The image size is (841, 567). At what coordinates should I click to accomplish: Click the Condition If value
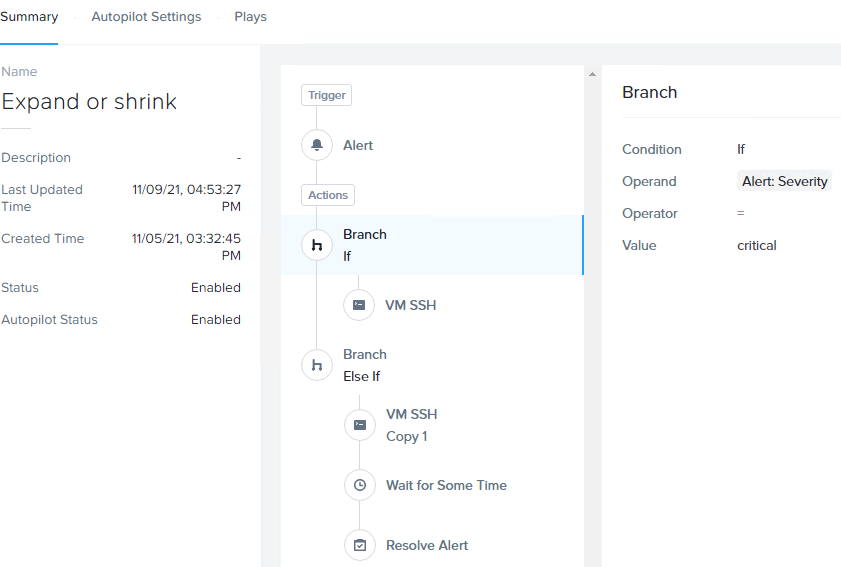pos(741,149)
